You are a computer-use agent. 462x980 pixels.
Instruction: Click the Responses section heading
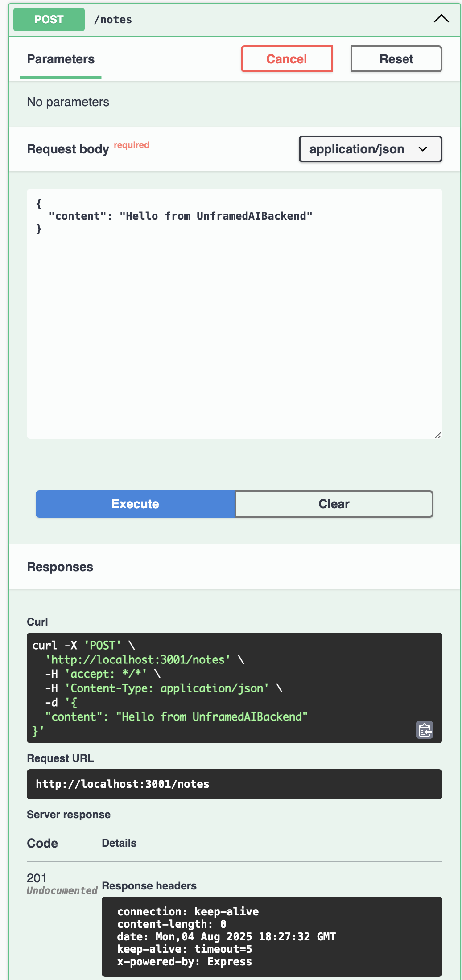click(60, 567)
